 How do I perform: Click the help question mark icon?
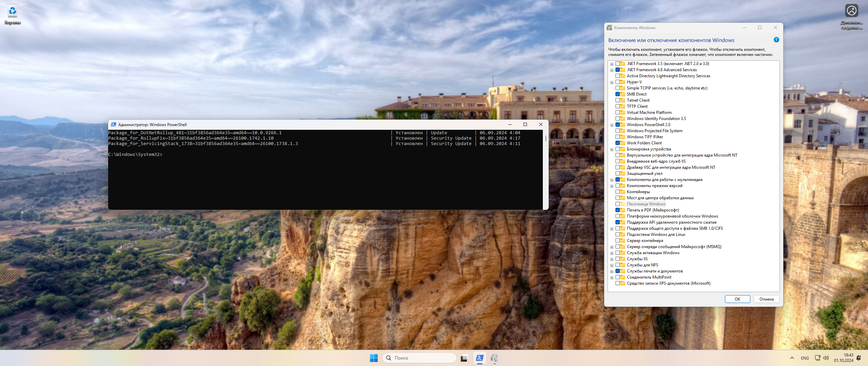click(x=776, y=40)
